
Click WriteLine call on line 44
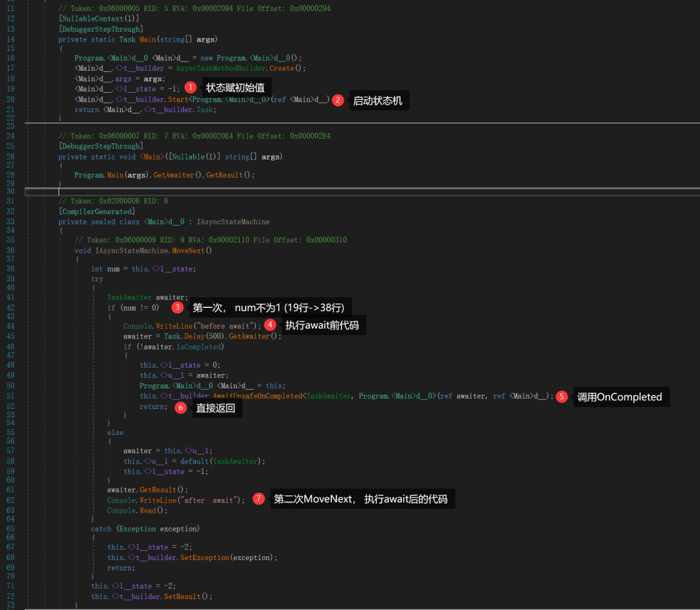[174, 326]
